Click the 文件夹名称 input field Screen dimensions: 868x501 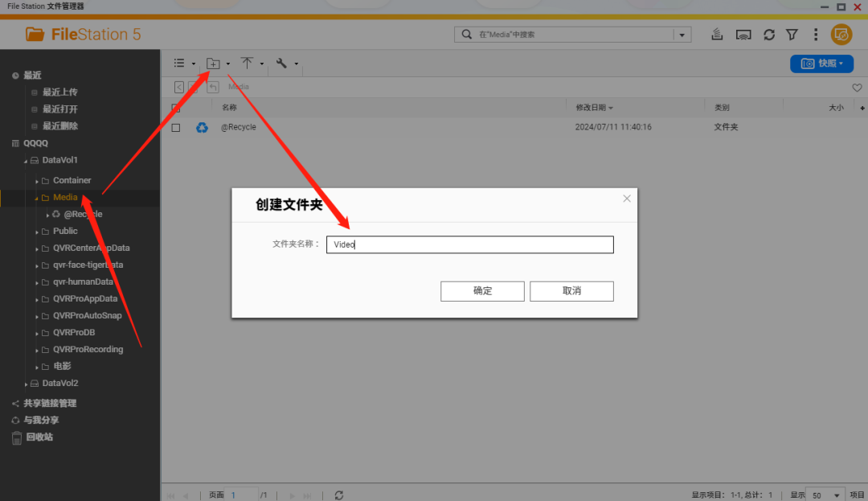tap(469, 244)
